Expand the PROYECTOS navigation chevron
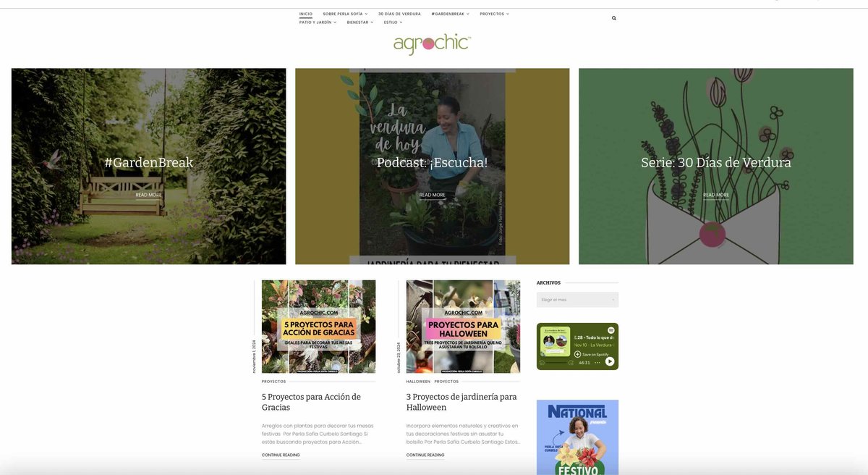Viewport: 868px width, 475px height. [x=508, y=13]
